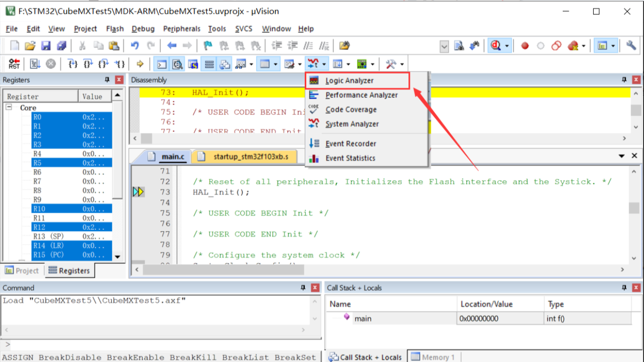The image size is (644, 362).
Task: Open the Toolbox hammer icon dropdown arrow
Action: pyautogui.click(x=402, y=64)
